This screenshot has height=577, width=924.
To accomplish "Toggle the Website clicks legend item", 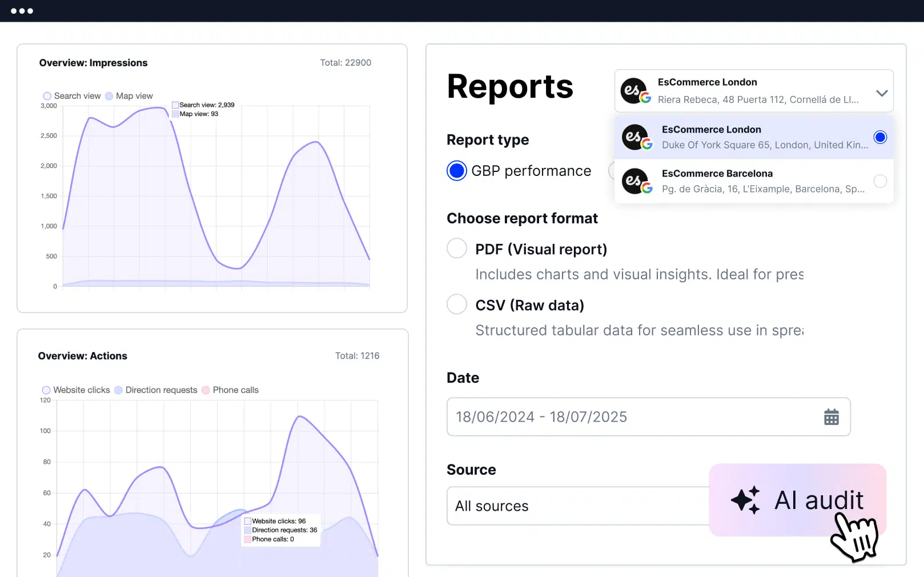I will pyautogui.click(x=46, y=390).
